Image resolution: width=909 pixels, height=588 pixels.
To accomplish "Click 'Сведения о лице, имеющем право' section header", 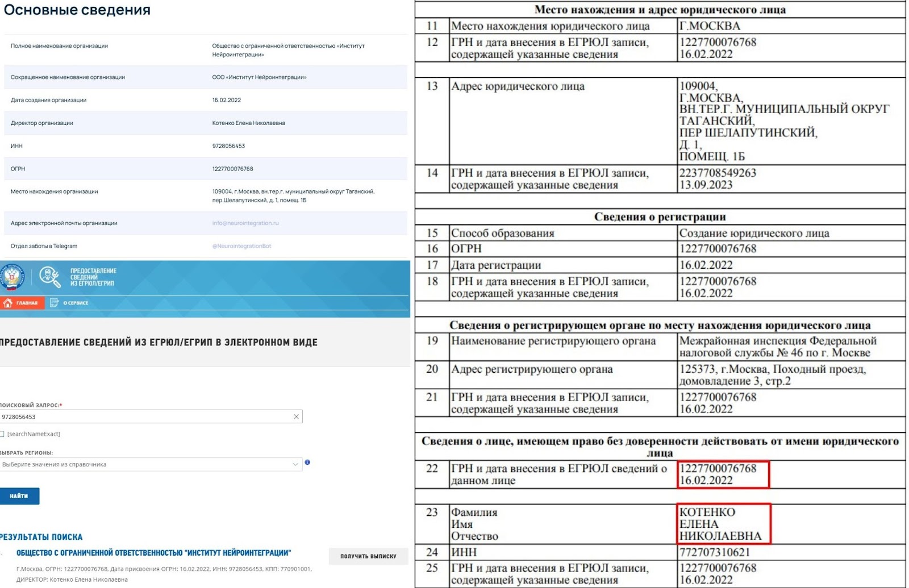I will point(660,447).
